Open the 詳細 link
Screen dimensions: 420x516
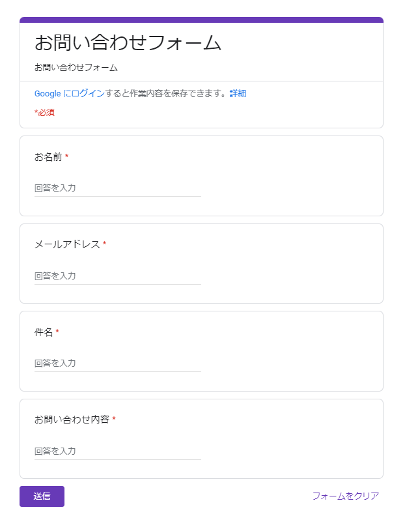238,93
